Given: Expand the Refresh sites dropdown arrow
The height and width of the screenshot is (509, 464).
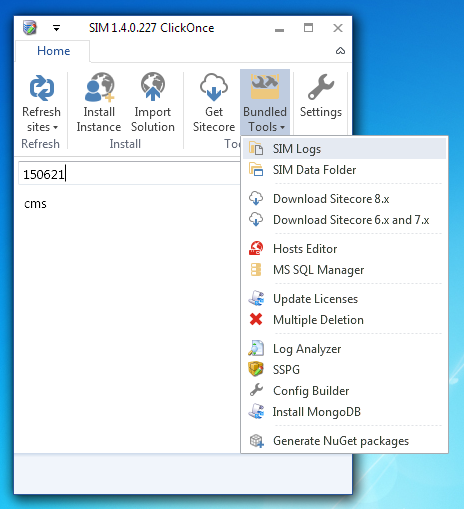Looking at the screenshot, I should coord(55,127).
